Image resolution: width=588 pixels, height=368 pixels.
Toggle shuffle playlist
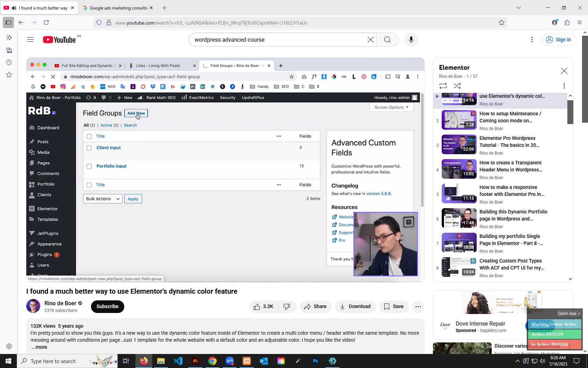(x=457, y=86)
